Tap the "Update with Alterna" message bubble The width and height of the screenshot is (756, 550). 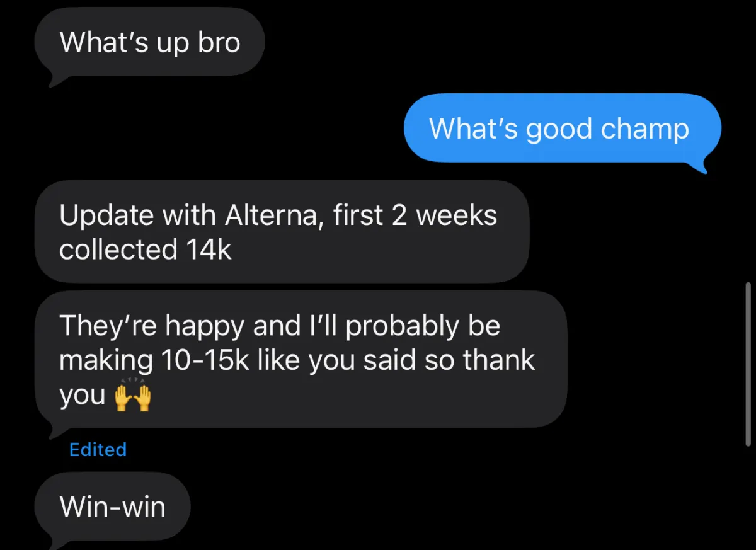[282, 231]
